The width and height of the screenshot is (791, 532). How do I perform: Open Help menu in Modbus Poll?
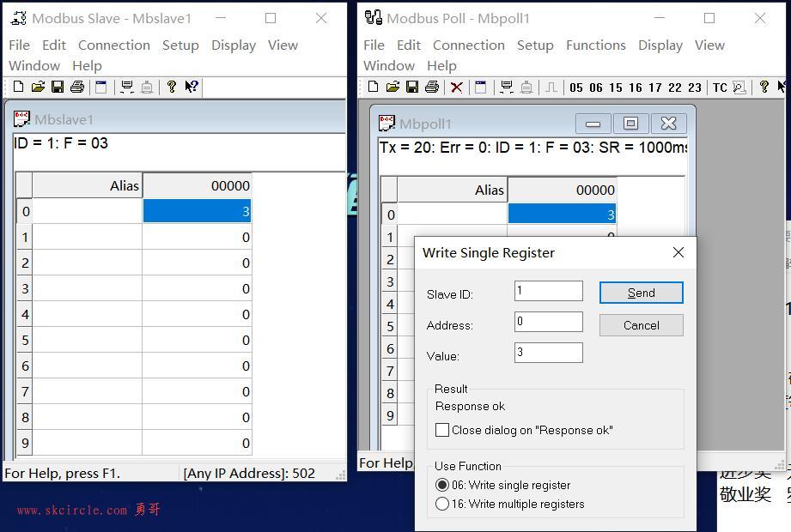(441, 66)
